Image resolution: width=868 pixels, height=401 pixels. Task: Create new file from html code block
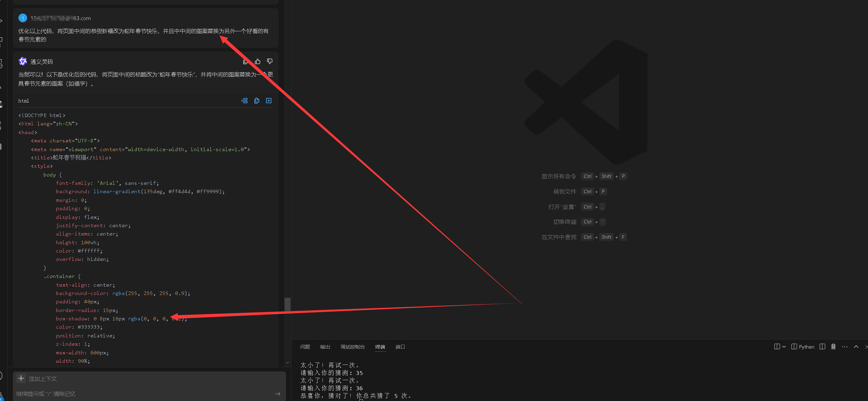coord(269,101)
